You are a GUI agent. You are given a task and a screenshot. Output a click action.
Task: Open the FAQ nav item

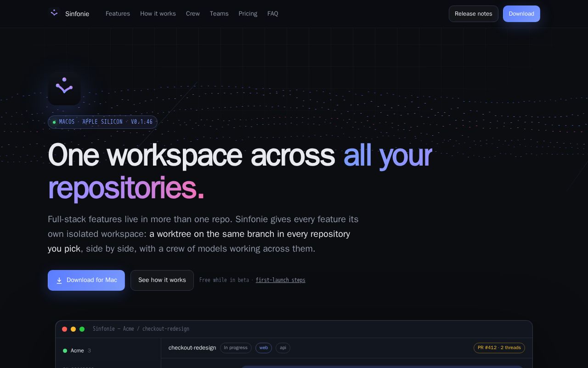[x=273, y=14]
